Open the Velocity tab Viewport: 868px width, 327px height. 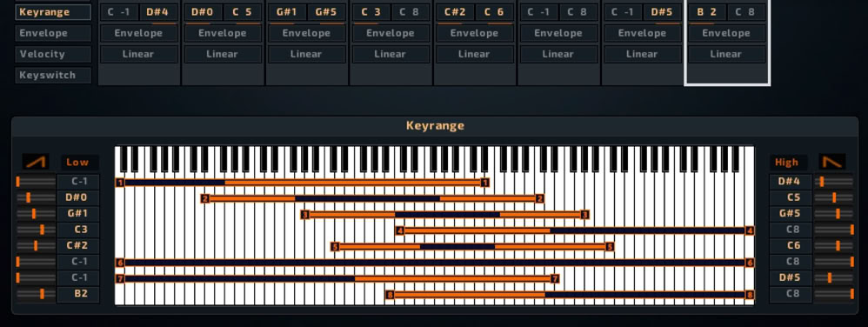pyautogui.click(x=53, y=54)
